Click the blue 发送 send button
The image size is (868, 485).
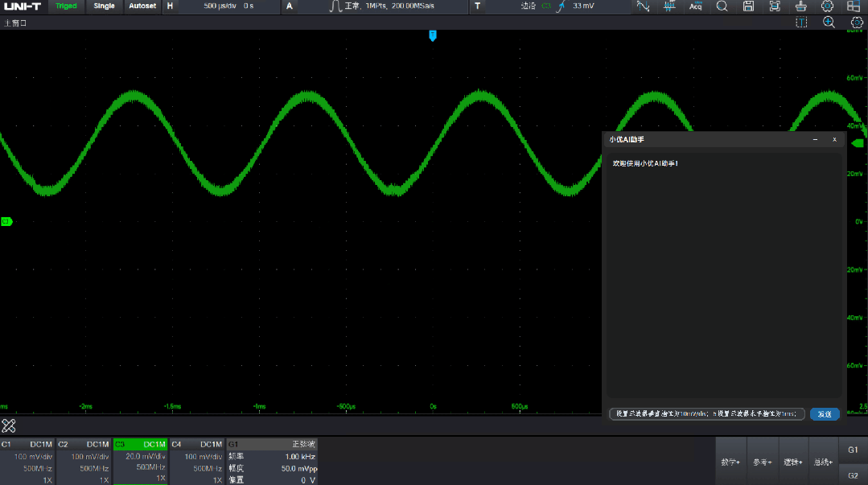point(824,414)
